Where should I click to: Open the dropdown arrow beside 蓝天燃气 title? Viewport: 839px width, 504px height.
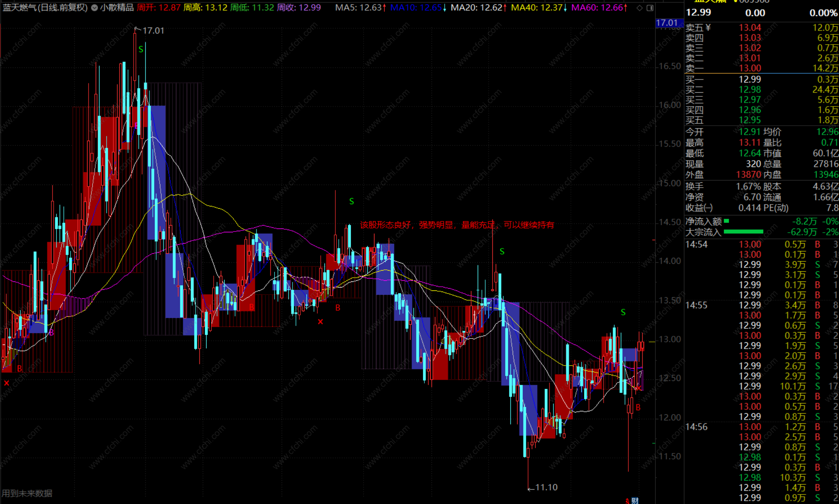coord(94,8)
